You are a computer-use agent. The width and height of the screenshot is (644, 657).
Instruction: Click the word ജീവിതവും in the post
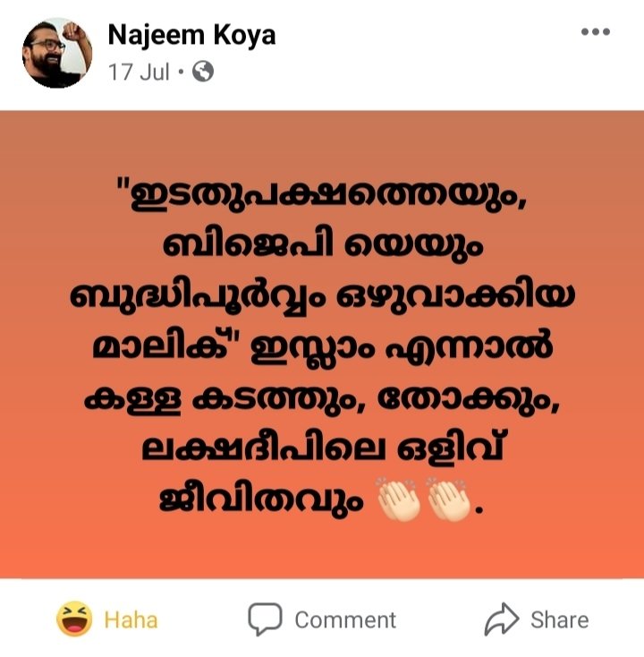(x=261, y=499)
